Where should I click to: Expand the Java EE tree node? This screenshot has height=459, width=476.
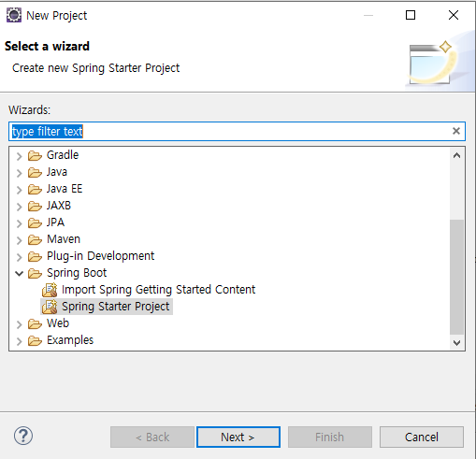(20, 190)
